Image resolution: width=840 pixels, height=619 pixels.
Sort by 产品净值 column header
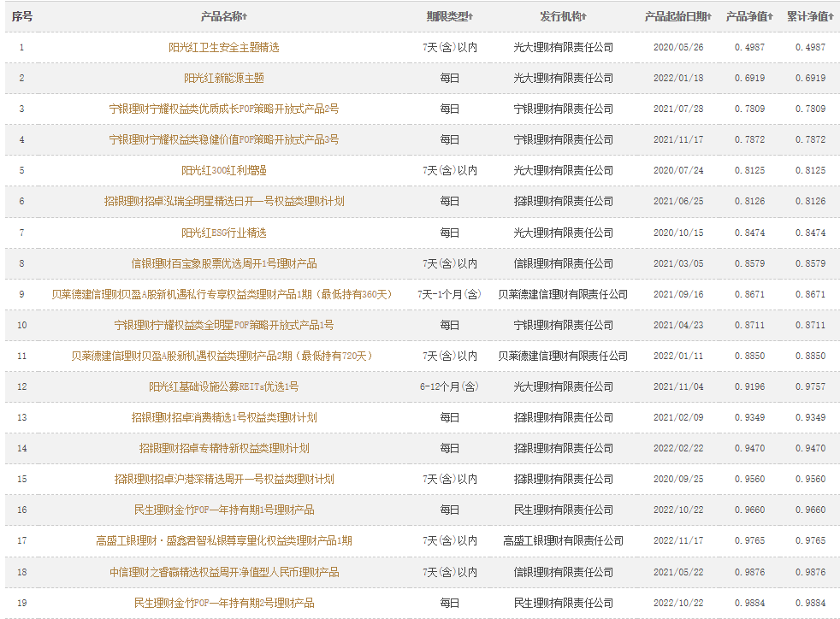pos(749,16)
